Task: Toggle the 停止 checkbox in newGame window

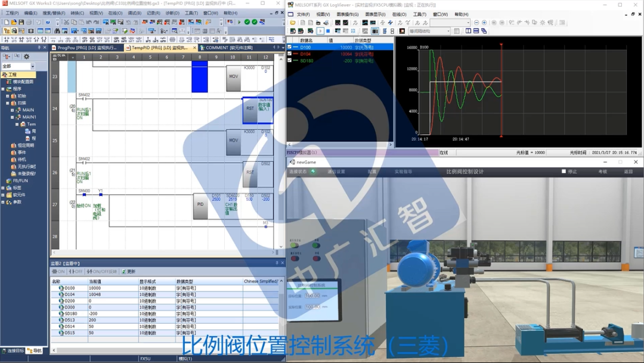Action: (x=563, y=171)
